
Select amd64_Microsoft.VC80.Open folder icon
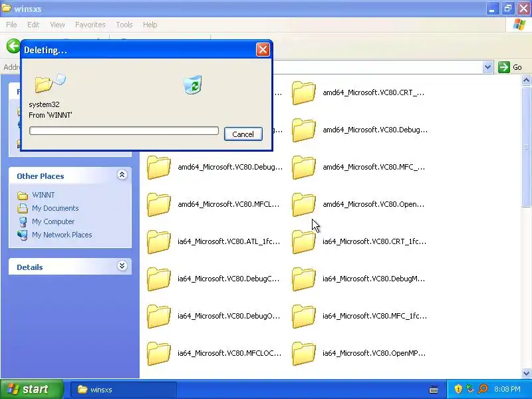coord(304,205)
